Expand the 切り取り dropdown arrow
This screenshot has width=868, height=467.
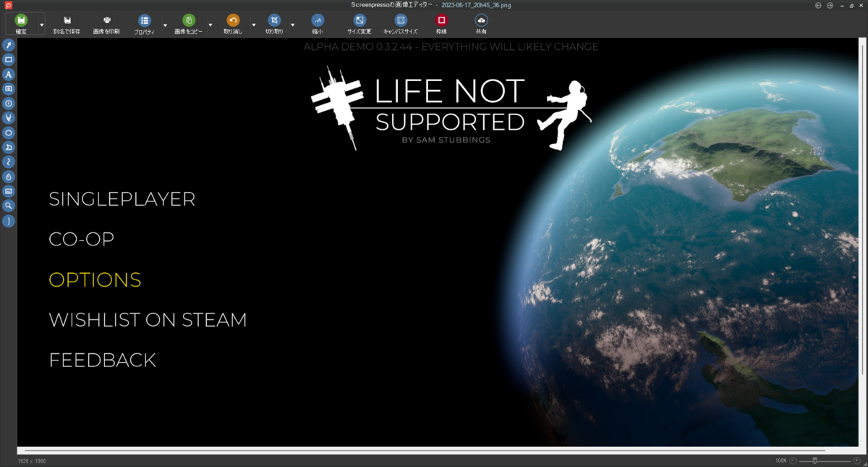[292, 25]
